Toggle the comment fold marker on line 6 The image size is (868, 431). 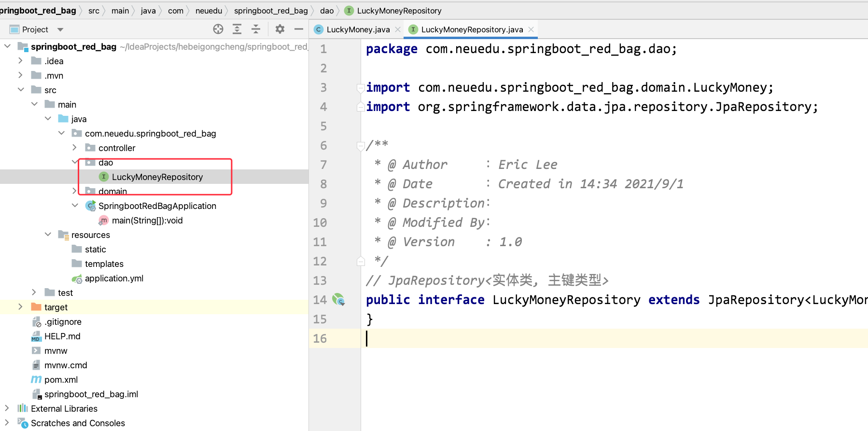[360, 145]
